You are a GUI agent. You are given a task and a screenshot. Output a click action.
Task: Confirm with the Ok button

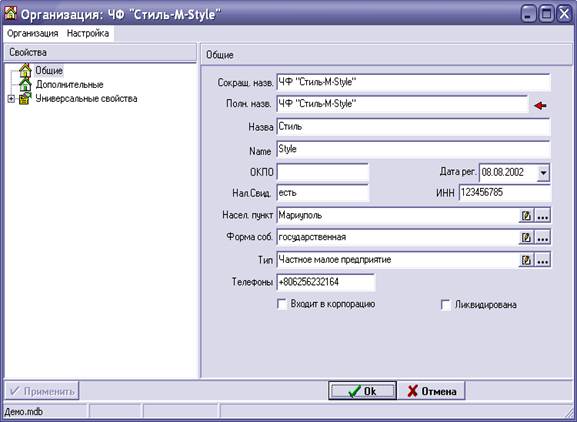click(x=362, y=391)
